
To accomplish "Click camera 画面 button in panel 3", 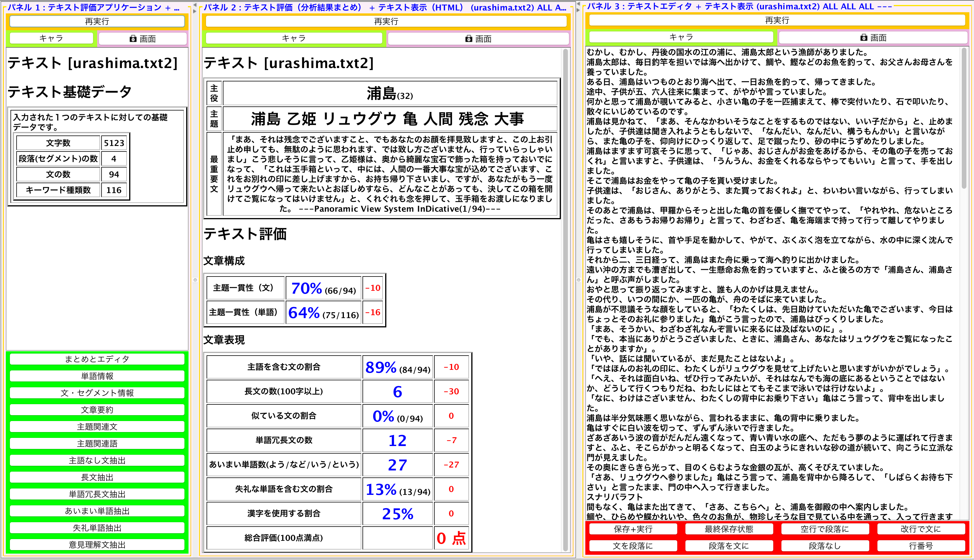I will [x=873, y=37].
